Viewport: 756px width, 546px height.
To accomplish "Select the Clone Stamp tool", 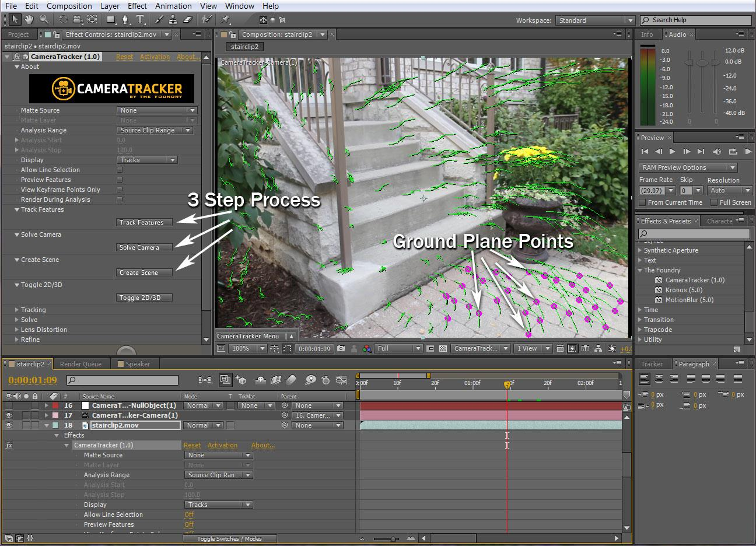I will pos(174,20).
